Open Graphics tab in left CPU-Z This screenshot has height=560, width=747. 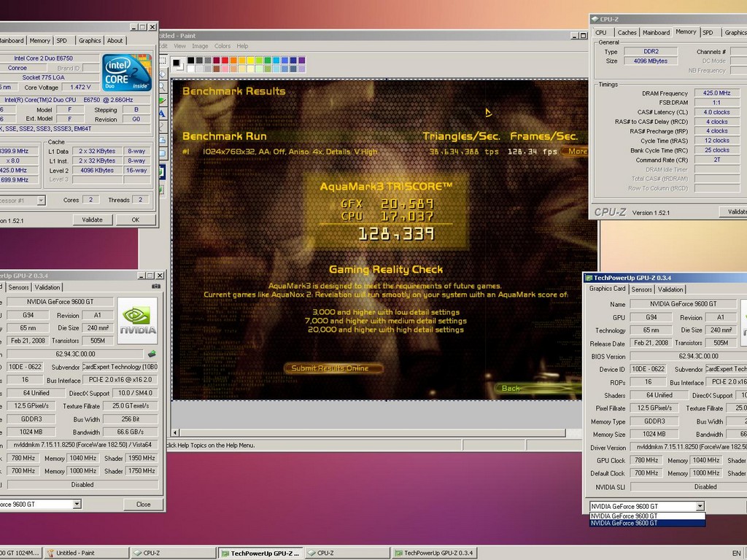[x=90, y=41]
